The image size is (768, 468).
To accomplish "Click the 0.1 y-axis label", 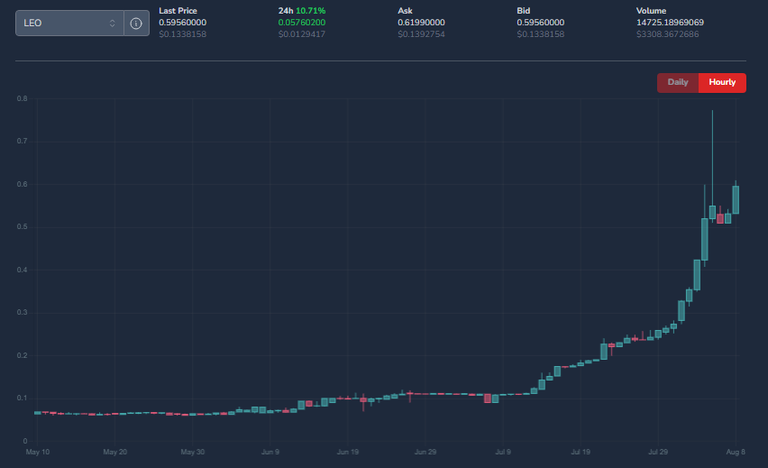I will pyautogui.click(x=22, y=398).
